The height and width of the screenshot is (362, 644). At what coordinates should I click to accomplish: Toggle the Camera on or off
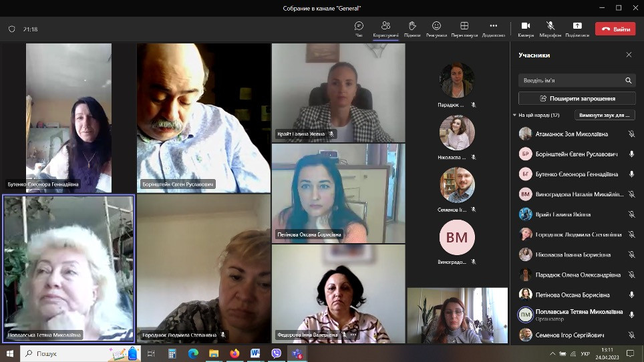pyautogui.click(x=526, y=29)
